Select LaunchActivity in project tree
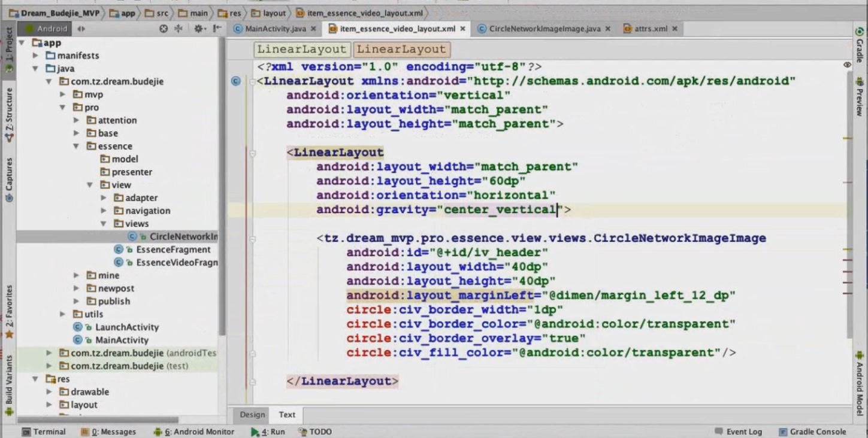This screenshot has width=868, height=438. (116, 327)
